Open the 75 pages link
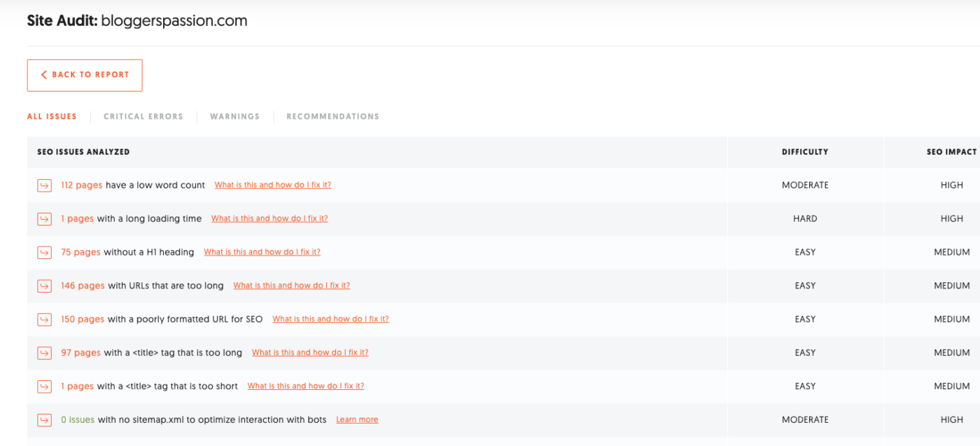Viewport: 980px width, 446px height. tap(80, 252)
